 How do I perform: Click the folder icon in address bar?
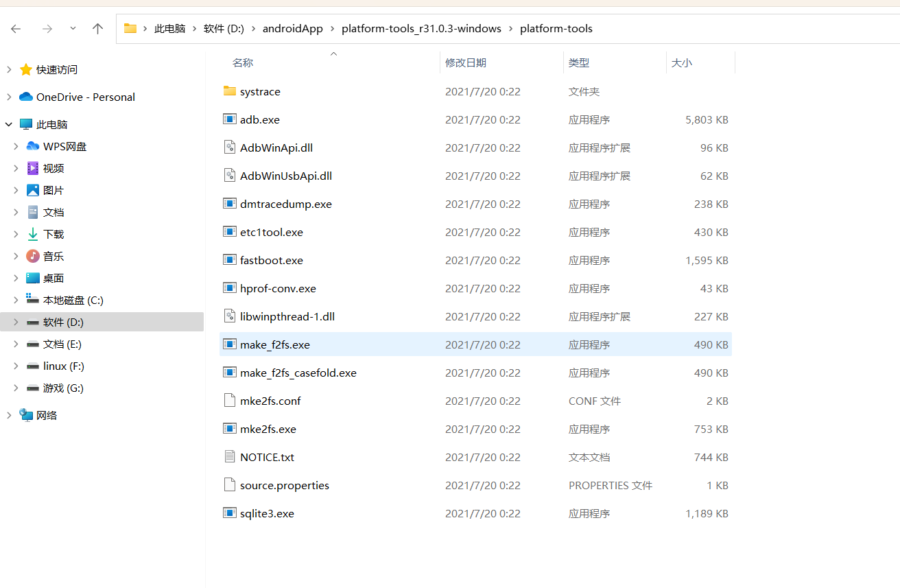point(130,28)
